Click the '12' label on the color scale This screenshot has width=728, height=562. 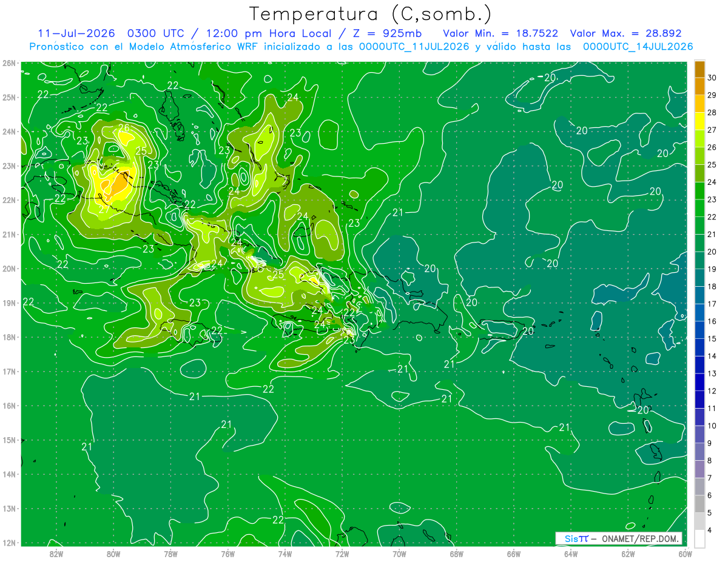(x=712, y=391)
